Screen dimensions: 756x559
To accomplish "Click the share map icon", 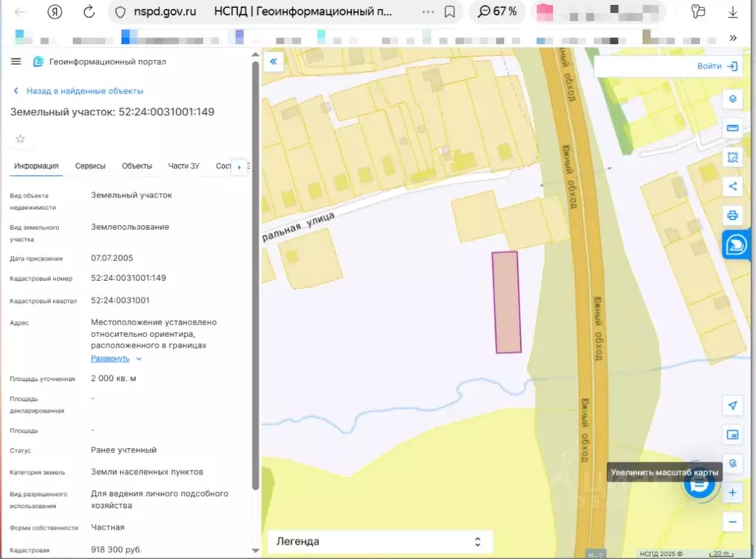I will tap(732, 186).
